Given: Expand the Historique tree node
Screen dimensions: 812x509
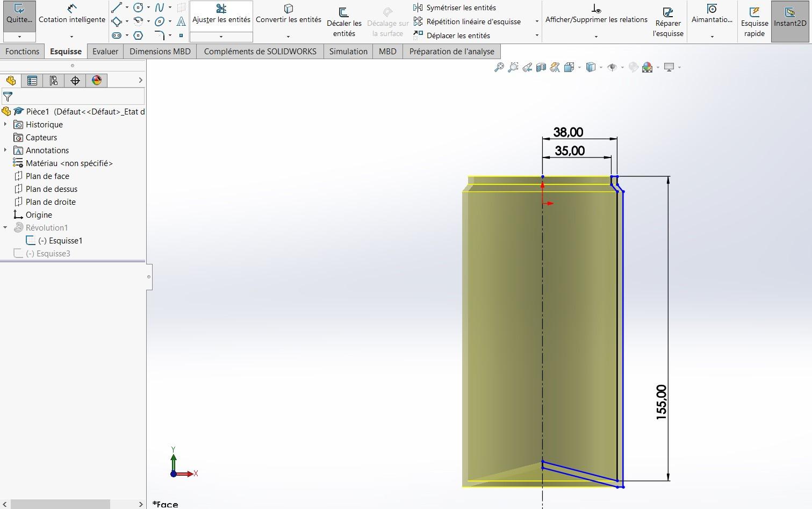Looking at the screenshot, I should [5, 124].
